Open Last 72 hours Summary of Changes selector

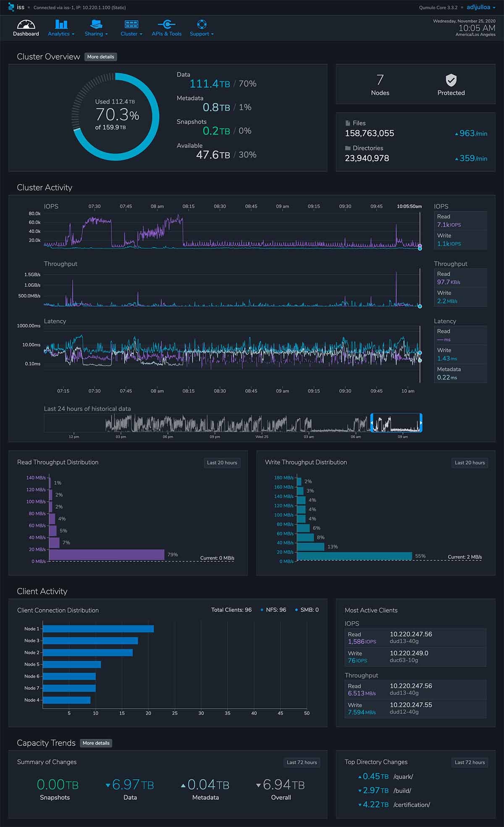pos(302,762)
